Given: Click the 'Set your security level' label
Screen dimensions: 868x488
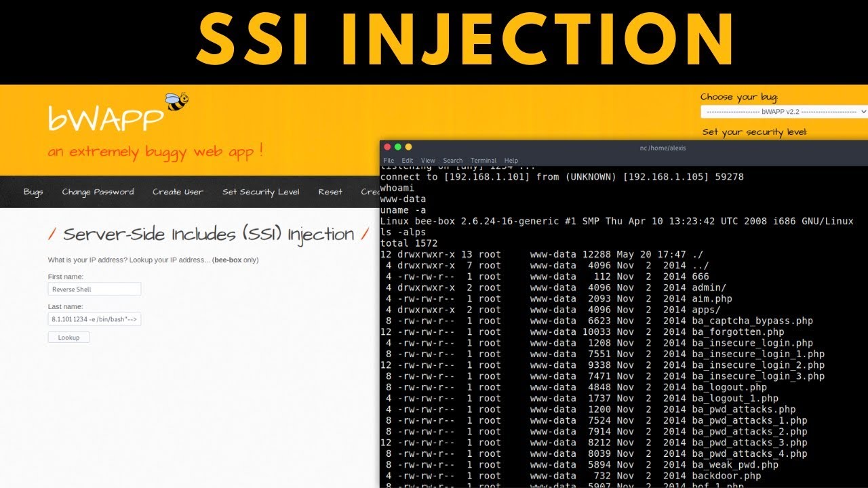Looking at the screenshot, I should (x=755, y=132).
